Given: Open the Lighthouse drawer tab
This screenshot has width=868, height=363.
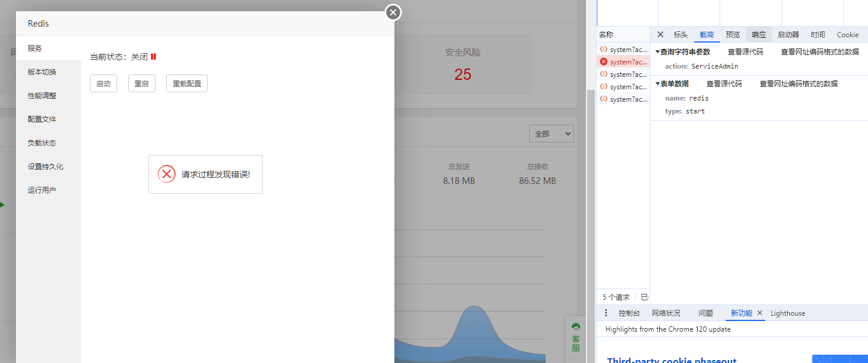Looking at the screenshot, I should (x=788, y=313).
